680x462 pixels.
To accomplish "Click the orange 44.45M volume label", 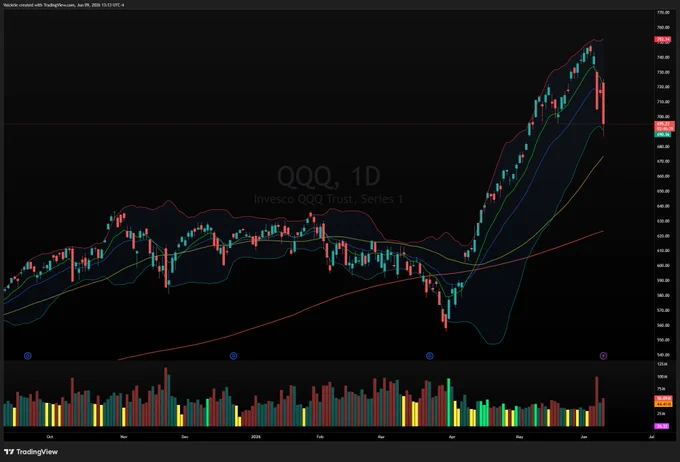I will click(664, 404).
